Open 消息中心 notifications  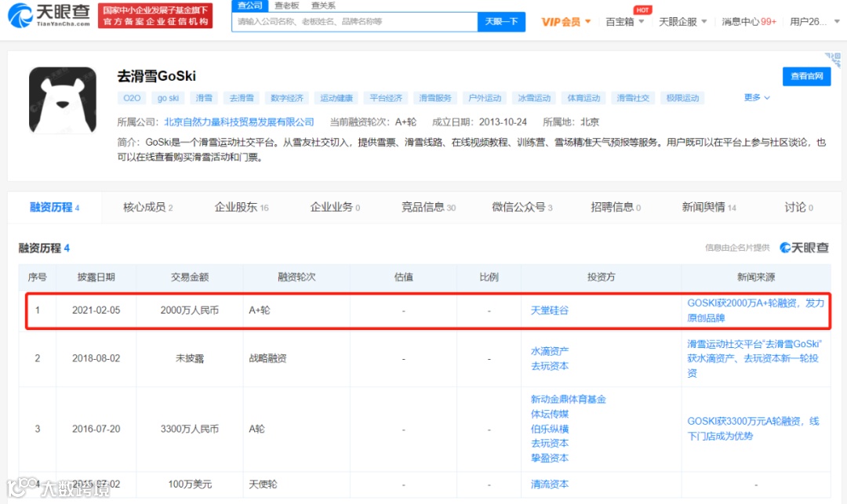[x=749, y=22]
